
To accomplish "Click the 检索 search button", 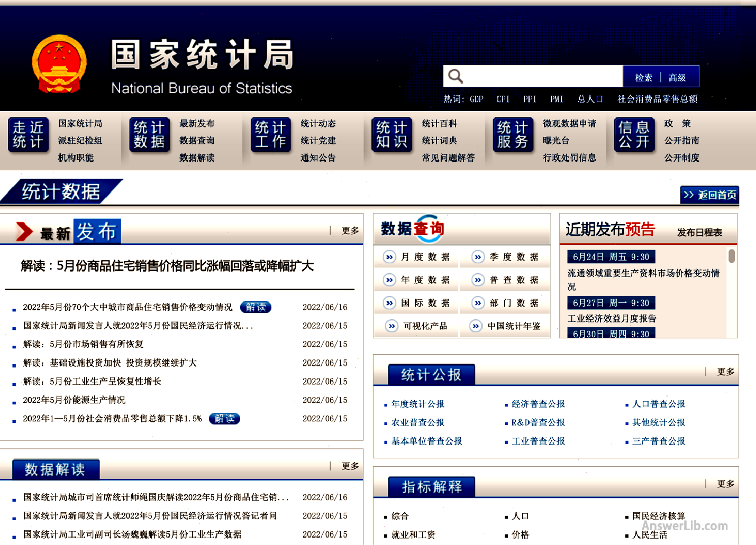I will click(x=643, y=78).
